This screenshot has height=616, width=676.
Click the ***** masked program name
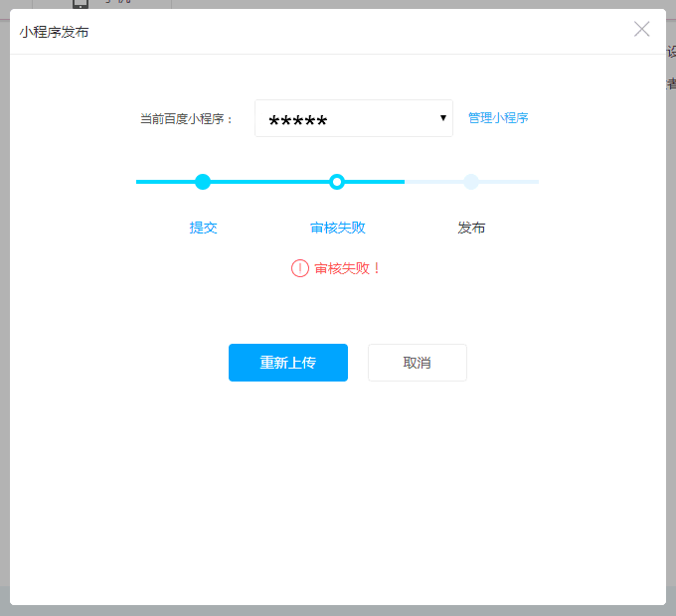click(x=298, y=122)
